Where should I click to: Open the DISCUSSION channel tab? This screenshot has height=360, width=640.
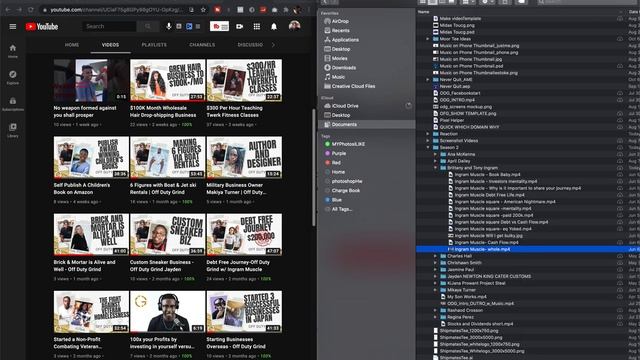click(x=250, y=45)
